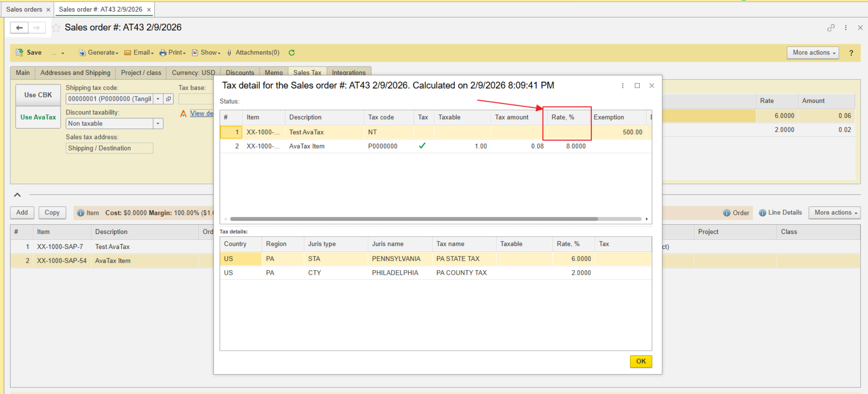868x394 pixels.
Task: Open the tax detail dialog options menu
Action: [622, 86]
